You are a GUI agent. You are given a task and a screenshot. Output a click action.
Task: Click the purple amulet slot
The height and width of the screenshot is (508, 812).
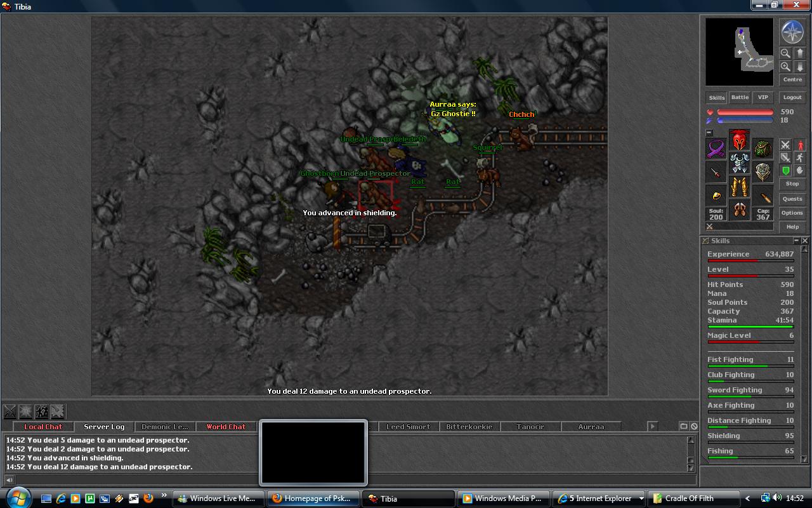pyautogui.click(x=716, y=149)
